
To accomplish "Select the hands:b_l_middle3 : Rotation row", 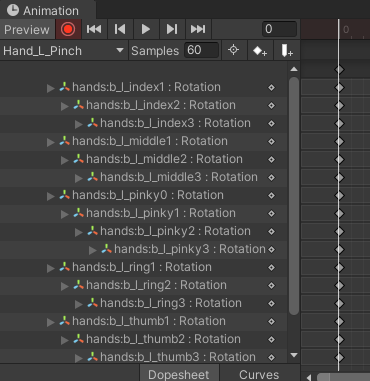I will pyautogui.click(x=143, y=177).
